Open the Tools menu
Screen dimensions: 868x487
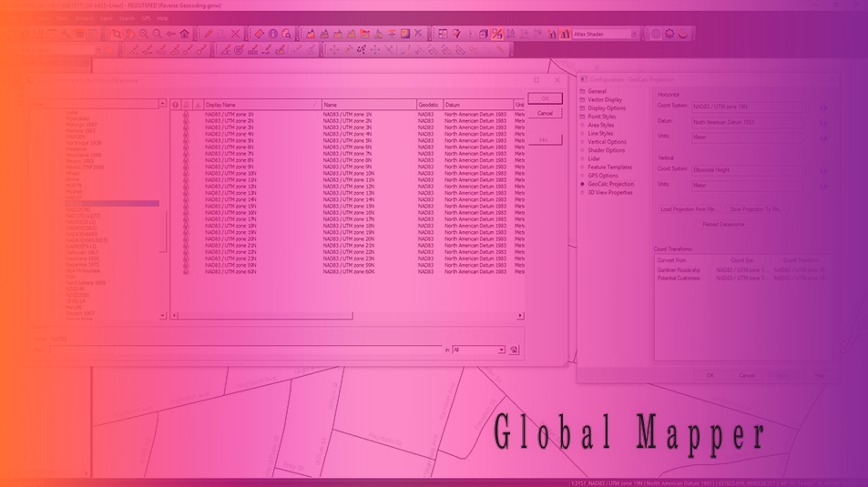pyautogui.click(x=62, y=18)
